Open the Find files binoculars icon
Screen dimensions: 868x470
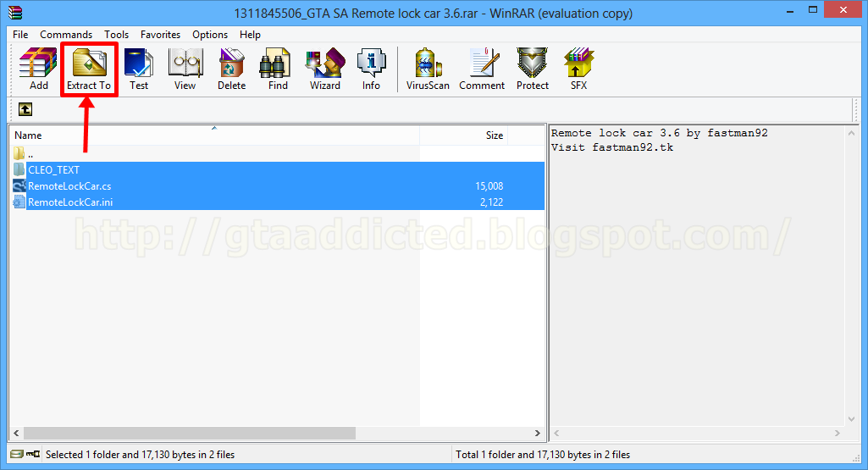tap(278, 69)
